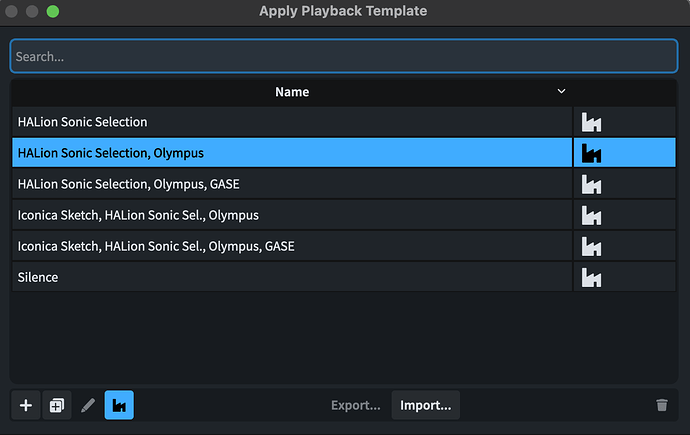The width and height of the screenshot is (690, 435).
Task: Click factory icon on Olympus, GASE row
Action: tap(591, 184)
